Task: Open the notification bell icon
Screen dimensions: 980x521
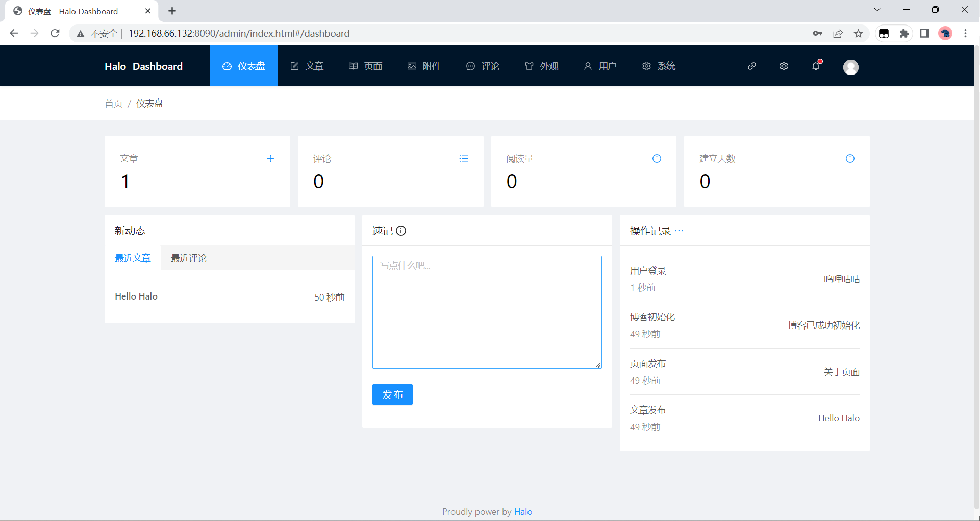Action: click(x=816, y=66)
